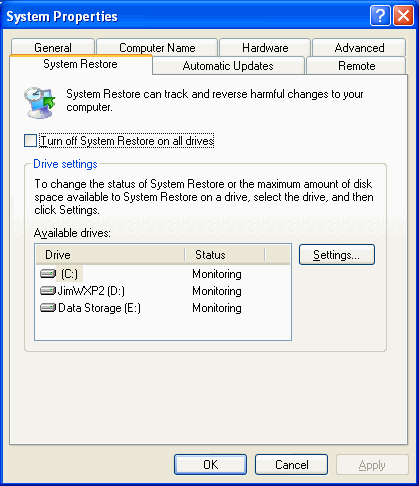The width and height of the screenshot is (419, 486).
Task: Open the Computer Name tab
Action: (157, 47)
